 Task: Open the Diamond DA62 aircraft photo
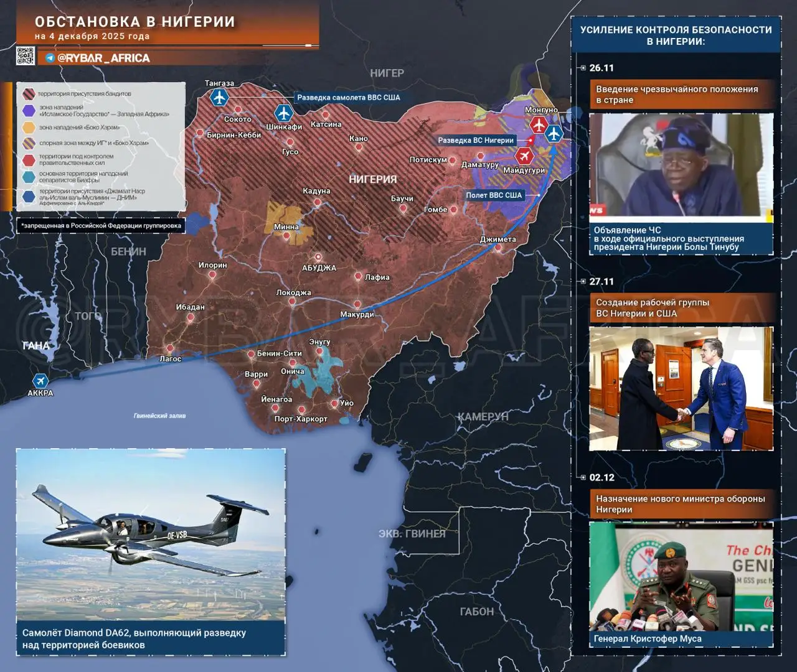(x=151, y=534)
